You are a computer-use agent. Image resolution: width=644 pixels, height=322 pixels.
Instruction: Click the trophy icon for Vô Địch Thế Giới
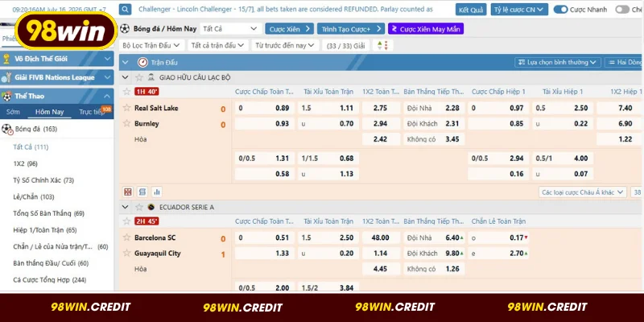pyautogui.click(x=6, y=59)
